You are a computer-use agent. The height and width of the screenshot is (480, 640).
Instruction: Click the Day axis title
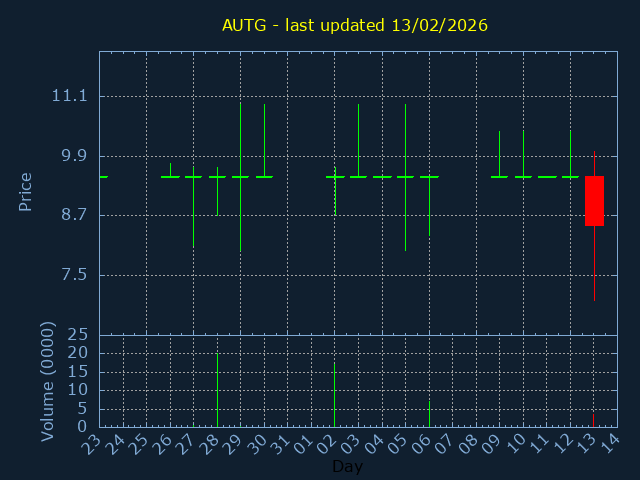click(x=347, y=466)
